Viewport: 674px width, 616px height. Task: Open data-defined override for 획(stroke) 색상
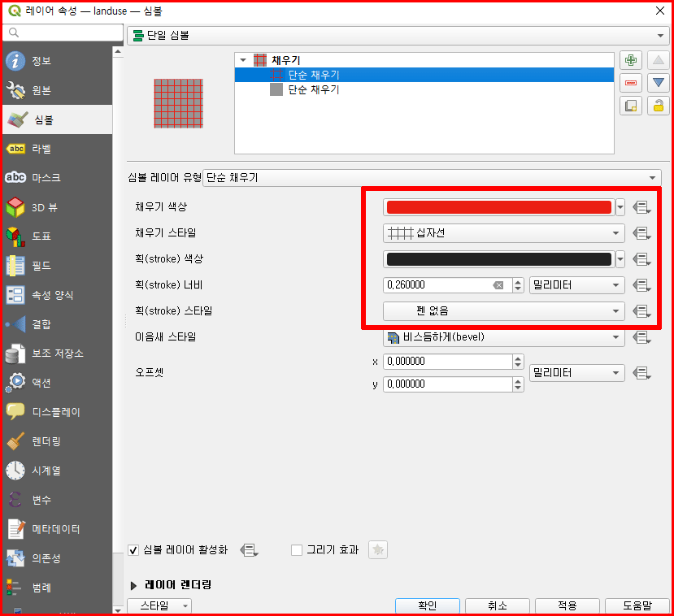coord(641,259)
